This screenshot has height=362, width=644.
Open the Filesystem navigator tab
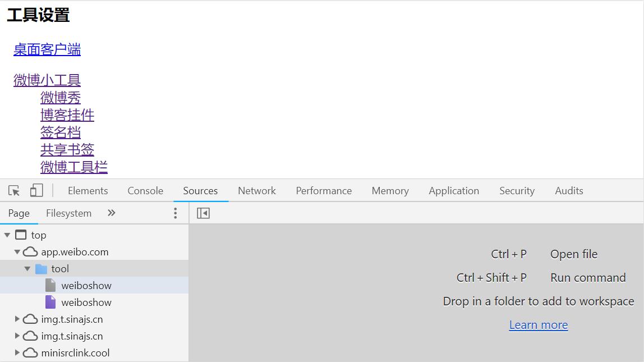coord(68,213)
